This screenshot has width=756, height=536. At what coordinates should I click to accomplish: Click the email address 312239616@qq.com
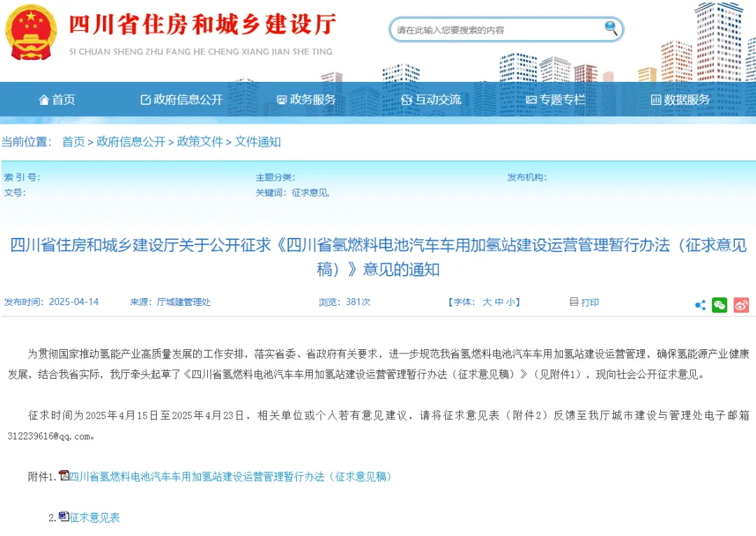(48, 436)
